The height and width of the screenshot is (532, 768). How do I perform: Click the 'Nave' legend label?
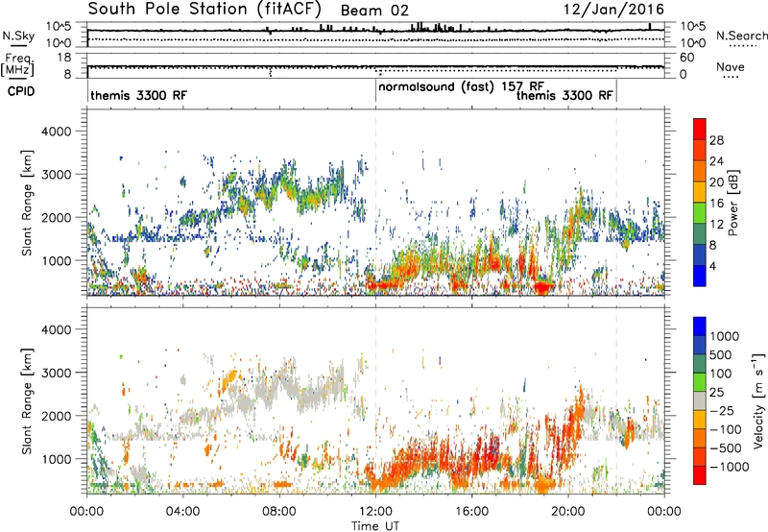pyautogui.click(x=731, y=66)
